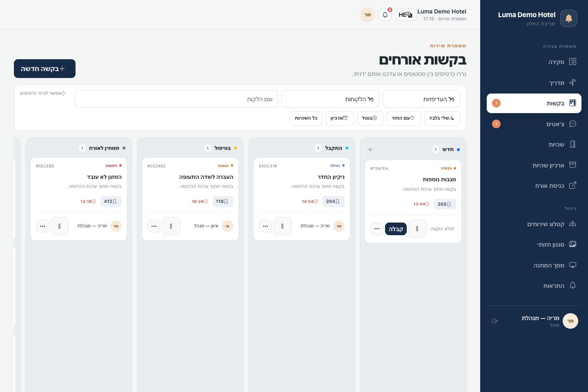The image size is (588, 392).
Task: Toggle the כל השהיות filter
Action: point(306,118)
